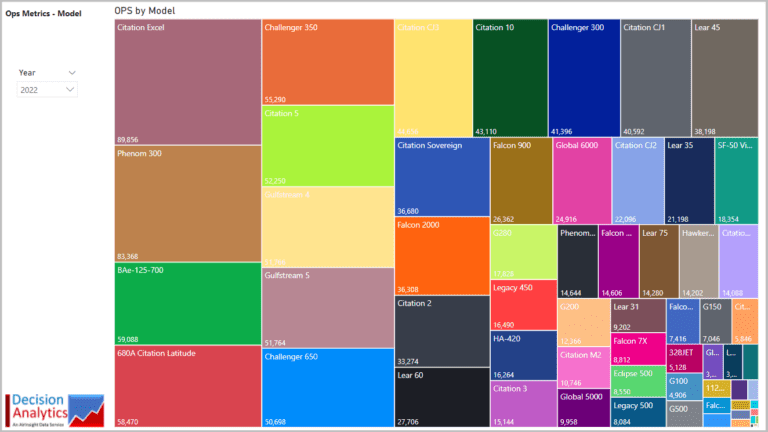Select the G280 tile
Screen dimensions: 768x432
524,252
